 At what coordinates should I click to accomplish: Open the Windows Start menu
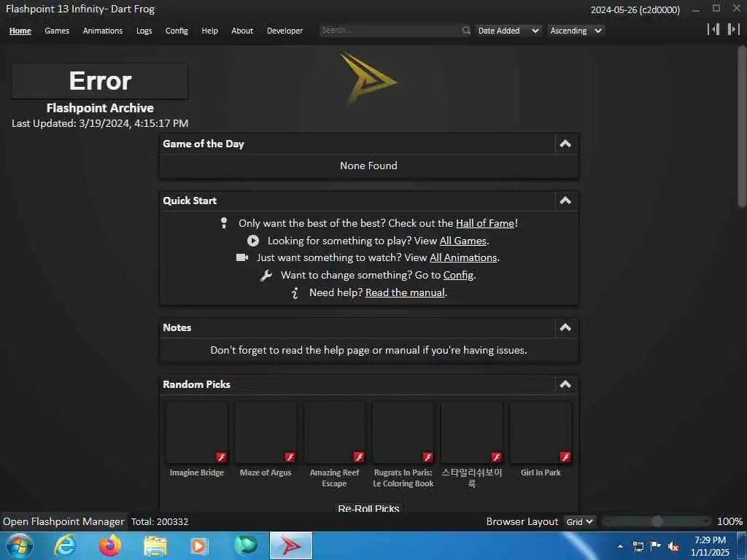[x=20, y=545]
